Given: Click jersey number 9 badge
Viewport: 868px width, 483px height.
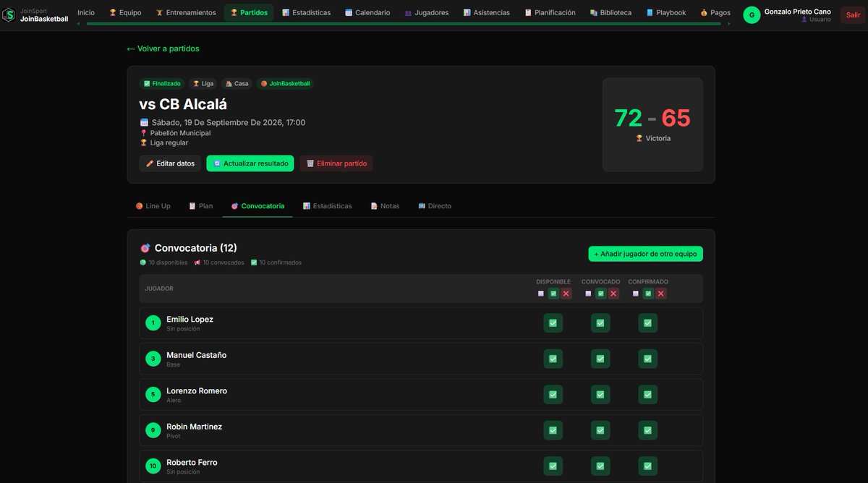Looking at the screenshot, I should 153,430.
